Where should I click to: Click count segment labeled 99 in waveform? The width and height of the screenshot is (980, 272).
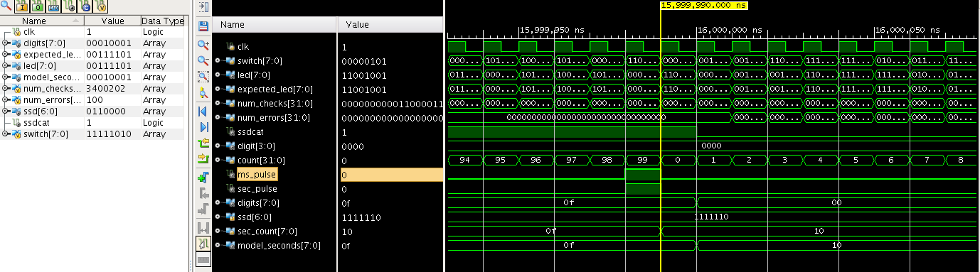[x=643, y=160]
